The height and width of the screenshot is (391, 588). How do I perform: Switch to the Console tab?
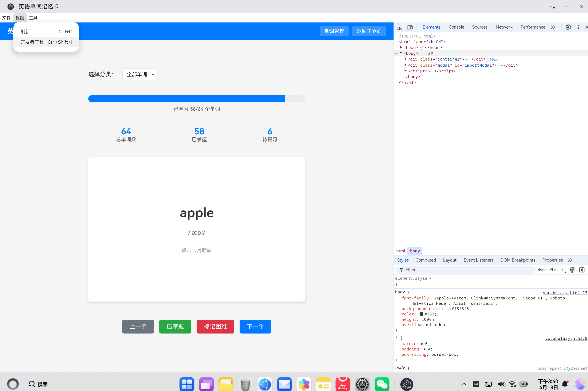coord(456,27)
